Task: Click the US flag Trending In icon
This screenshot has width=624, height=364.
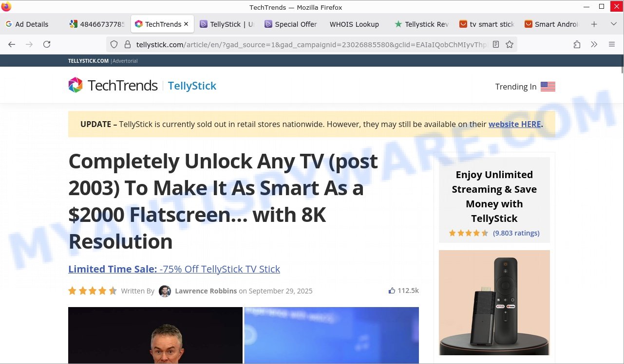Action: point(548,87)
